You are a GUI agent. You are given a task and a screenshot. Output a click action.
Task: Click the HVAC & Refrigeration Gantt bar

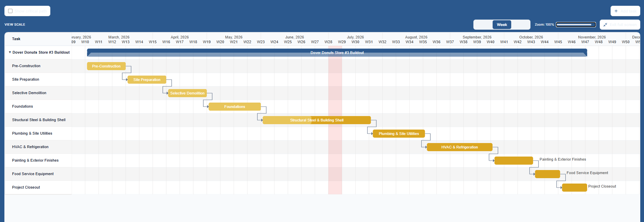[460, 147]
